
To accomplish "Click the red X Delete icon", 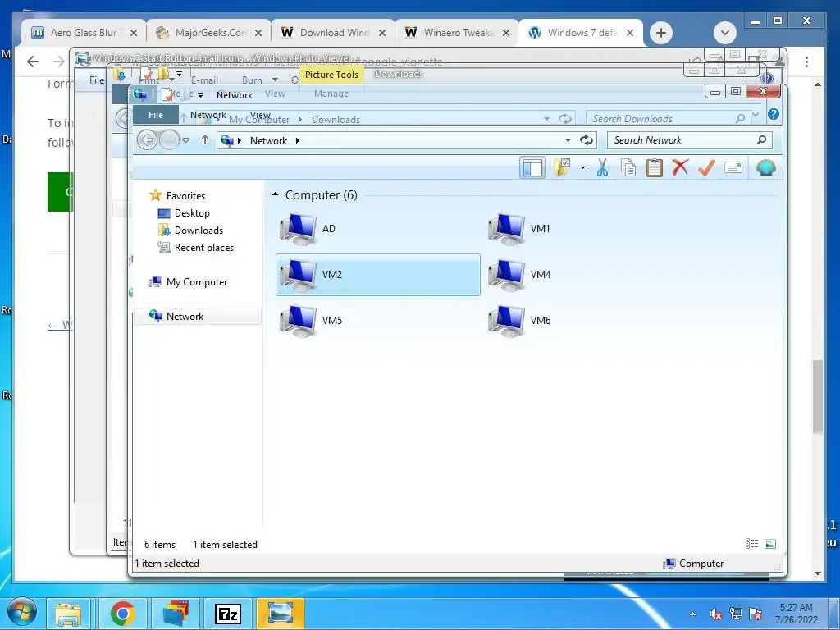I will [x=680, y=167].
